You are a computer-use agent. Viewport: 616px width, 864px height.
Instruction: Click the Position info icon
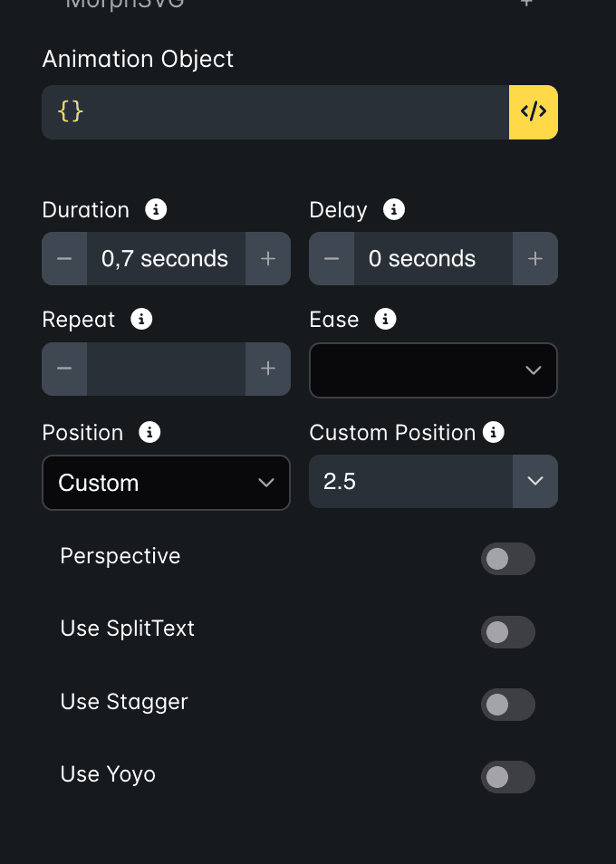(149, 432)
